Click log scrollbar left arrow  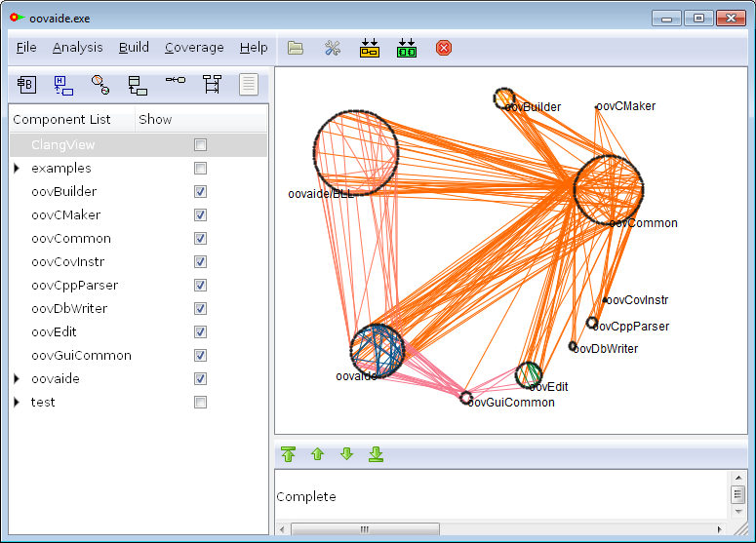[282, 529]
